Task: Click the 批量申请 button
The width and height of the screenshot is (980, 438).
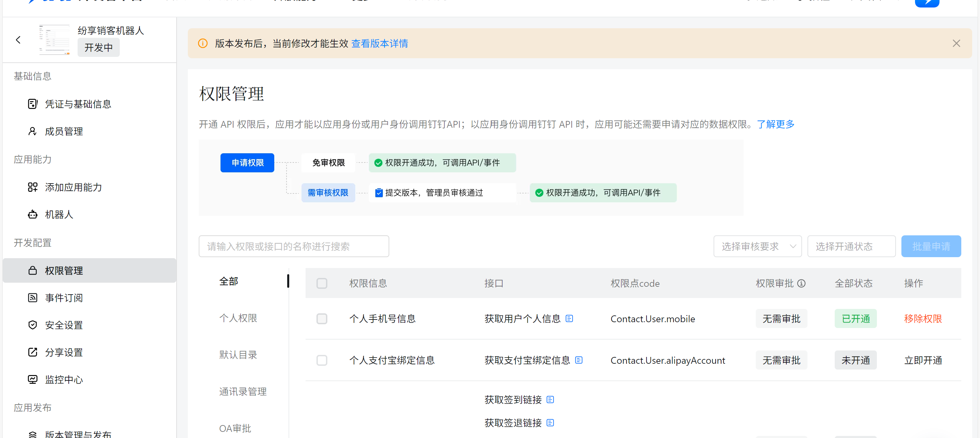Action: pyautogui.click(x=931, y=247)
